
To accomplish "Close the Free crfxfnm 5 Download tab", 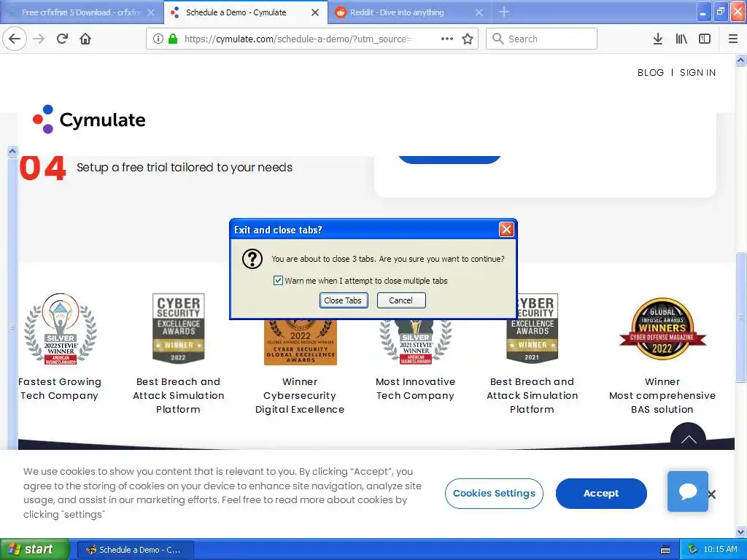I will (151, 12).
